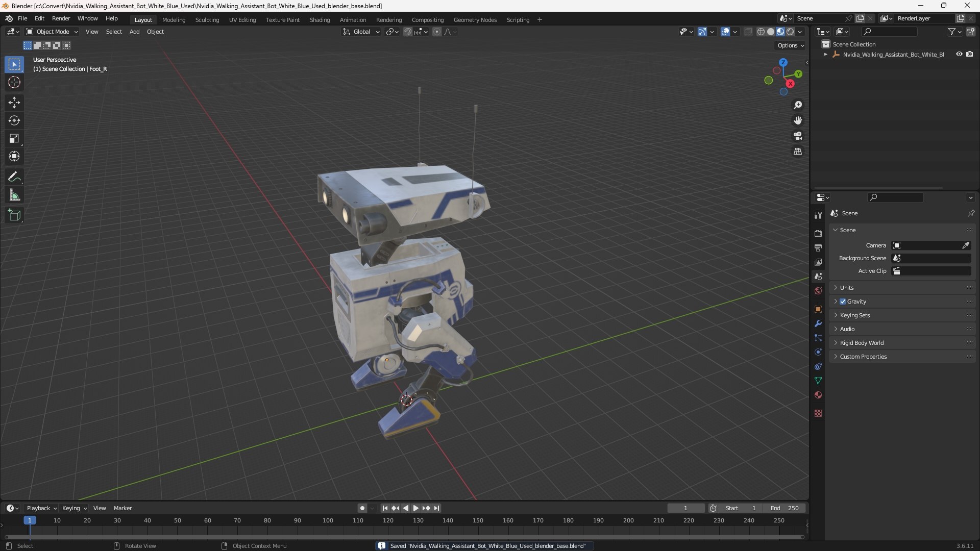Open the Material properties tab
Screen dimensions: 980x551
(818, 395)
